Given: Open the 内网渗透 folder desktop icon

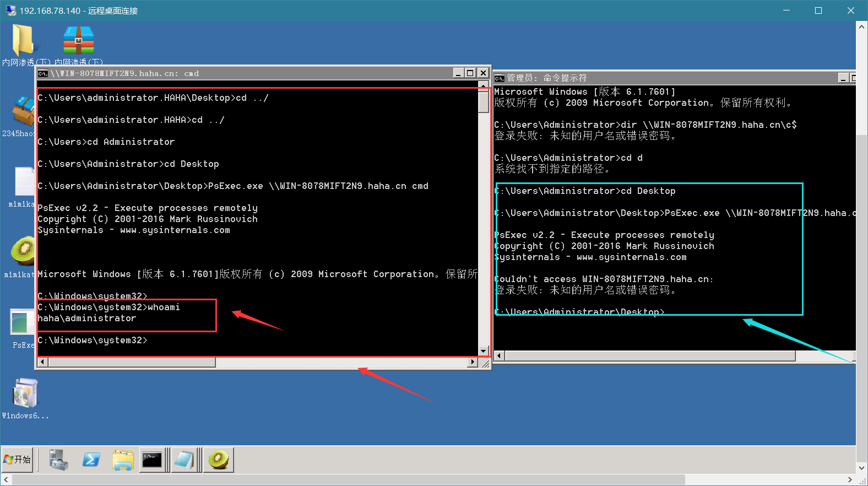Looking at the screenshot, I should pyautogui.click(x=23, y=40).
